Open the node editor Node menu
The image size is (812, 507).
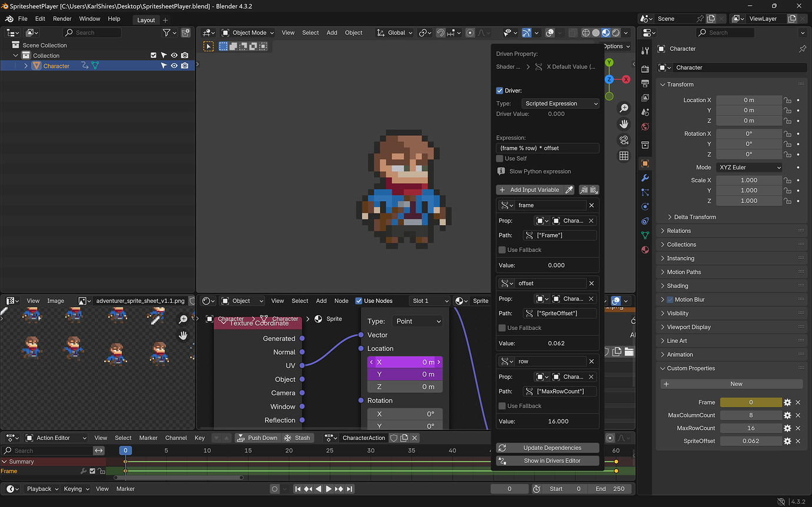(341, 301)
